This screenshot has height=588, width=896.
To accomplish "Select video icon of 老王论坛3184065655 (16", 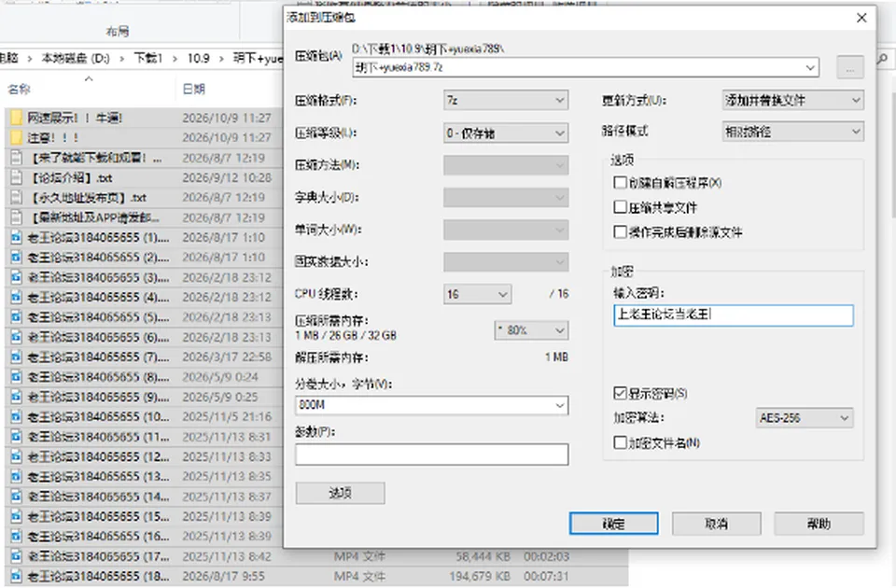I will 17,536.
